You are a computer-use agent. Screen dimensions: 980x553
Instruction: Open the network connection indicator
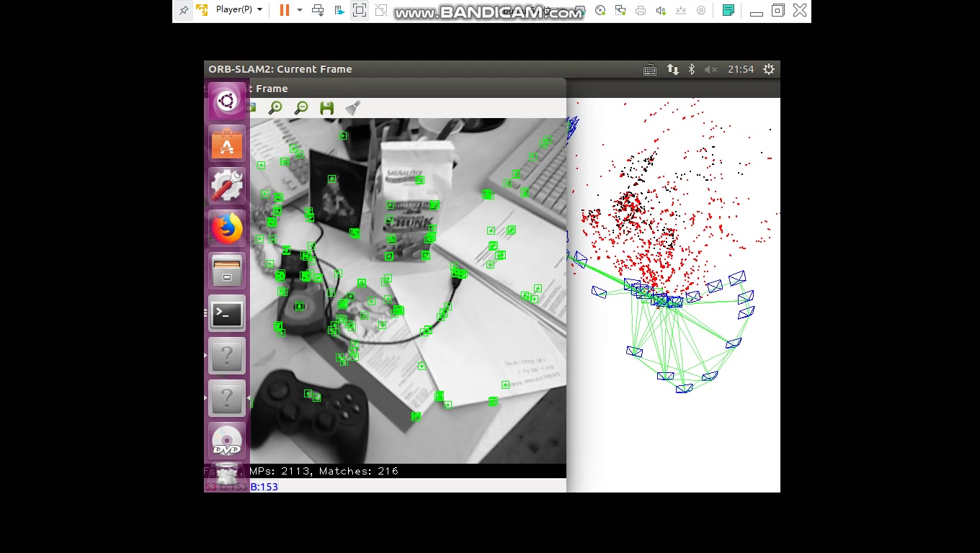click(x=672, y=69)
